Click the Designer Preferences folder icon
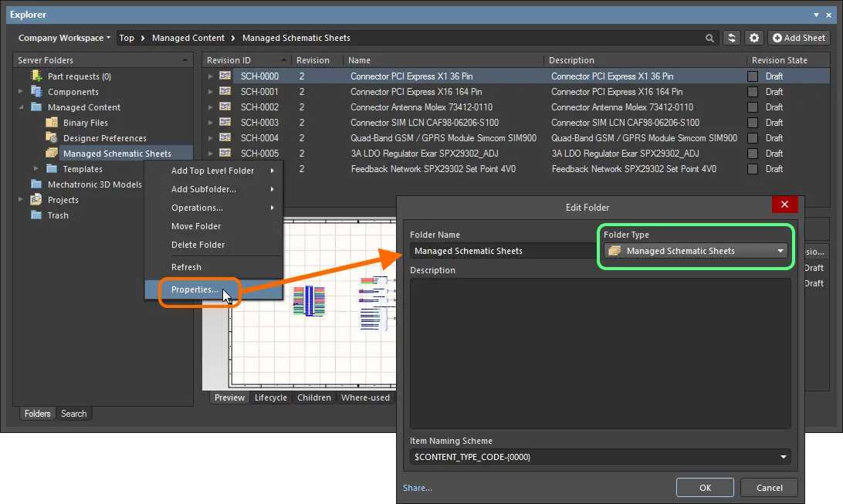 coord(52,138)
